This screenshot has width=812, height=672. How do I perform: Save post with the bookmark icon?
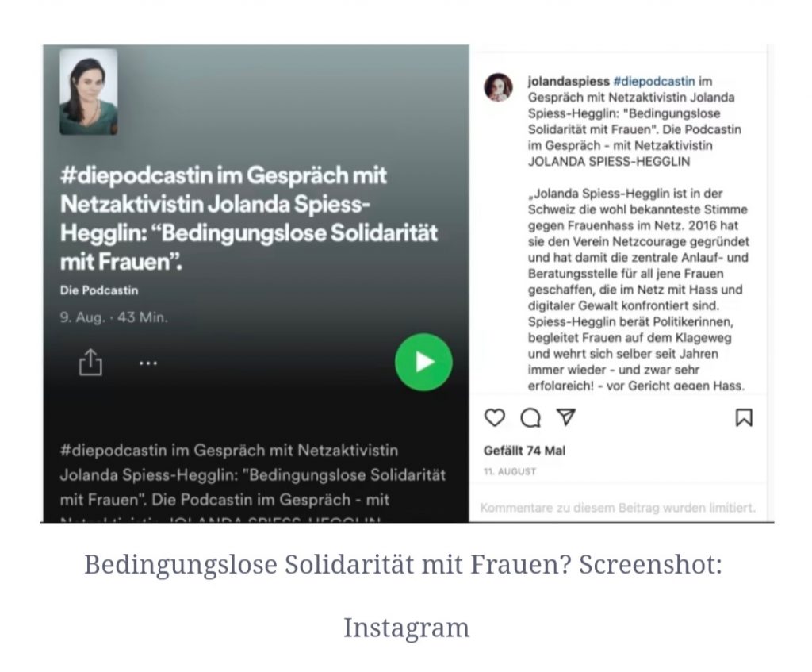(x=744, y=417)
